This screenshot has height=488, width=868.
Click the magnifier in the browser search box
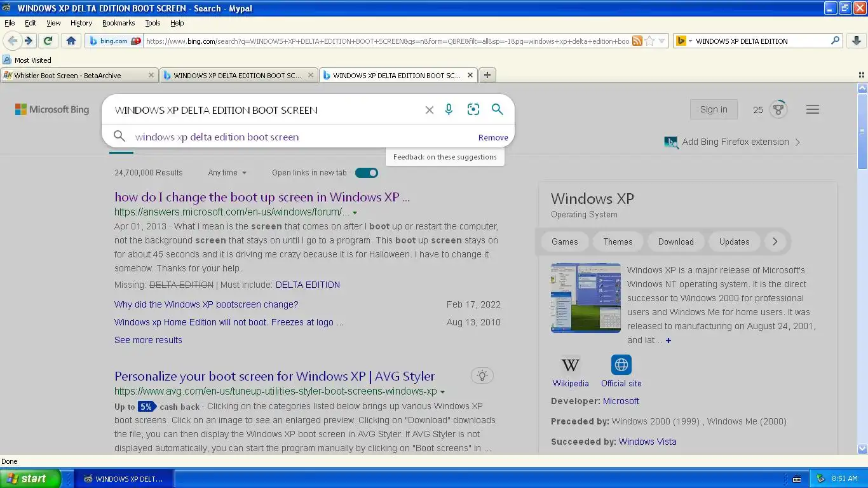pos(835,41)
